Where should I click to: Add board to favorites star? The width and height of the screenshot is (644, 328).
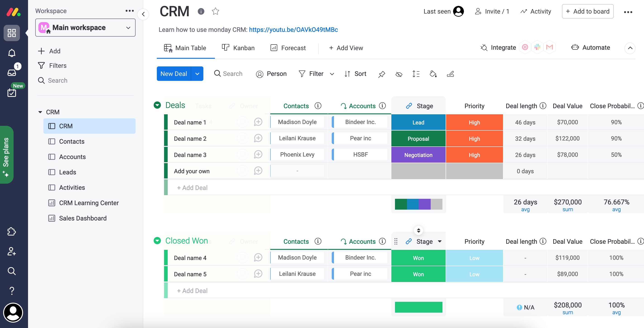click(215, 11)
